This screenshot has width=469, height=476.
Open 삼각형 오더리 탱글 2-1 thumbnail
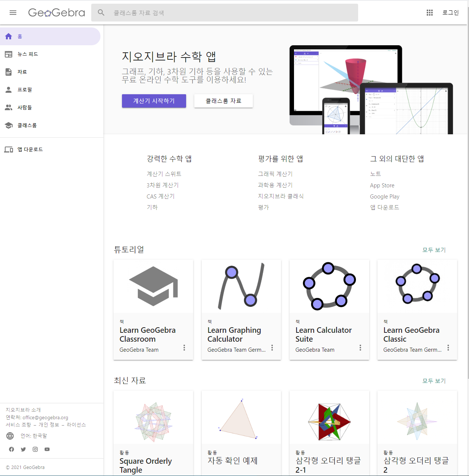329,417
